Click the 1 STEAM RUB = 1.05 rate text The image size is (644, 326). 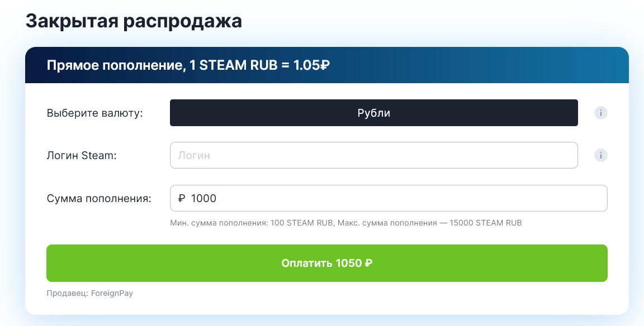coord(255,66)
